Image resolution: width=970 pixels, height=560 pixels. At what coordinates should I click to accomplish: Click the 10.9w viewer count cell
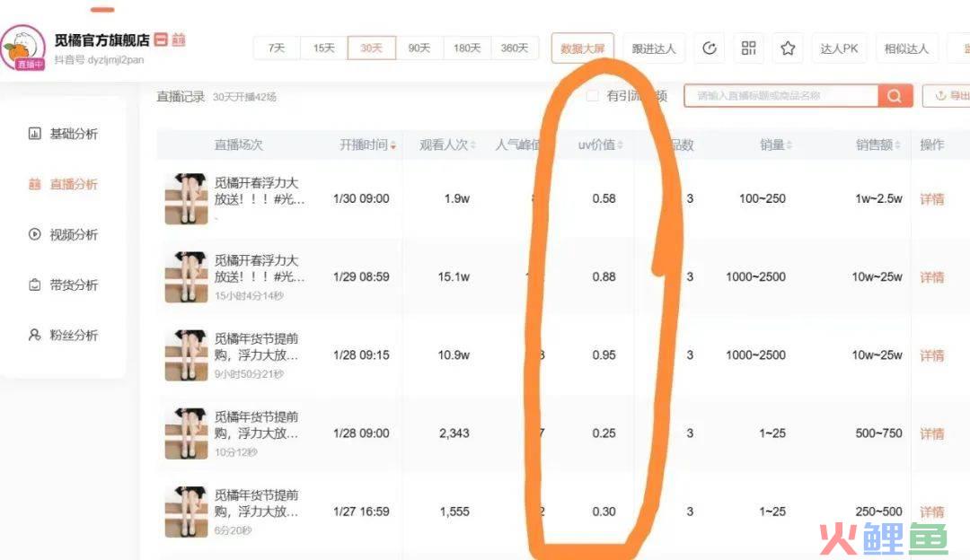pos(454,355)
